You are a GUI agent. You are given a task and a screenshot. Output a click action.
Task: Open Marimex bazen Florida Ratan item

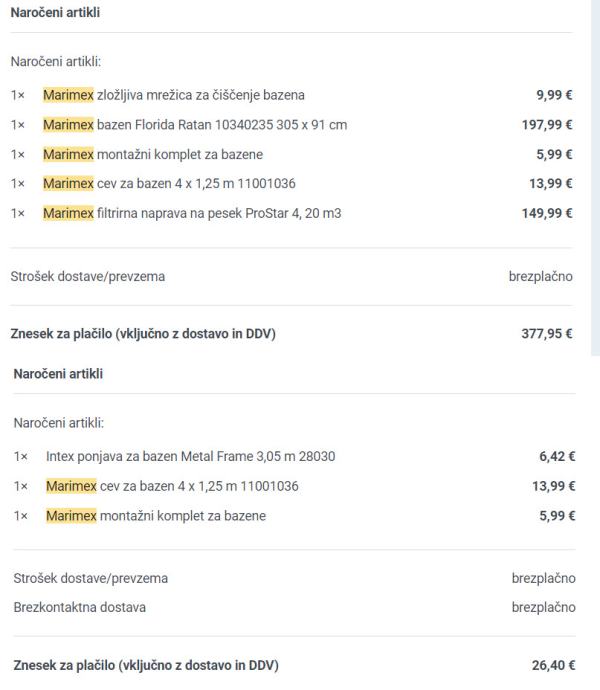click(x=195, y=125)
